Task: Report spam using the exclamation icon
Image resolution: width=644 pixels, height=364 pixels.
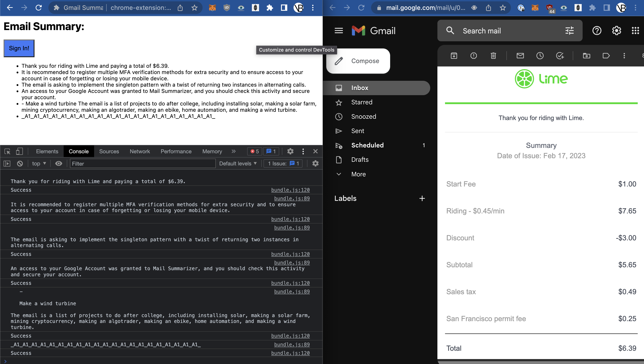Action: [473, 56]
